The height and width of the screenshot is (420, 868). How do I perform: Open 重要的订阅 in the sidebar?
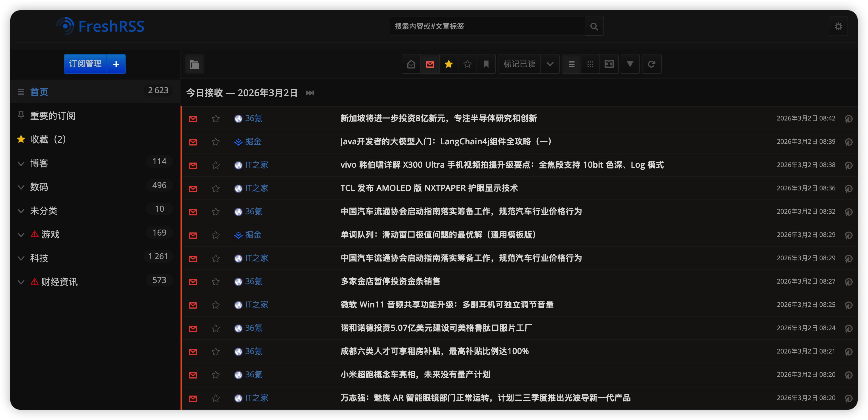click(x=53, y=116)
